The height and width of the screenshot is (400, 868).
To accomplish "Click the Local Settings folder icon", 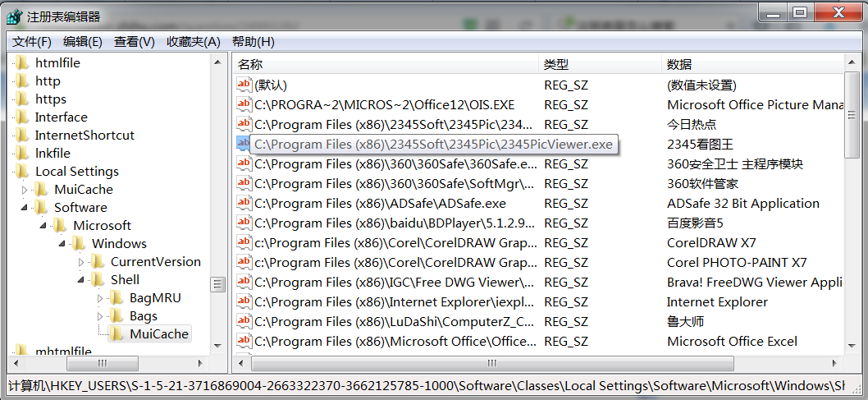I will pos(22,171).
